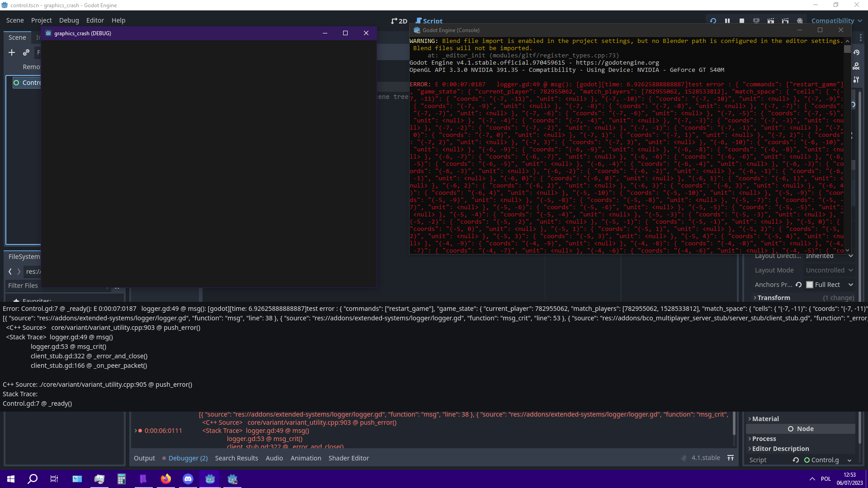The image size is (868, 488).
Task: Instantiate a child scene via link icon
Action: (x=26, y=52)
